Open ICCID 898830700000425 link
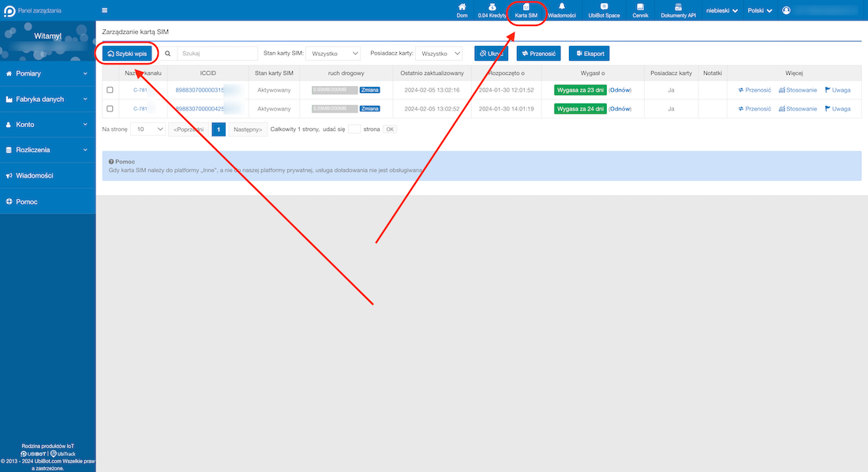868x472 pixels. 200,109
